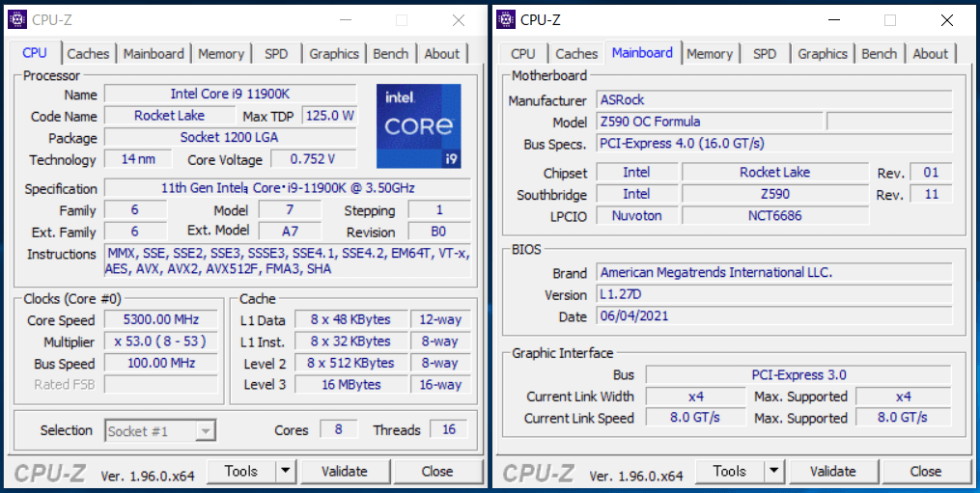Switch to Bench tab in left window
Image resolution: width=980 pixels, height=493 pixels.
pyautogui.click(x=391, y=54)
